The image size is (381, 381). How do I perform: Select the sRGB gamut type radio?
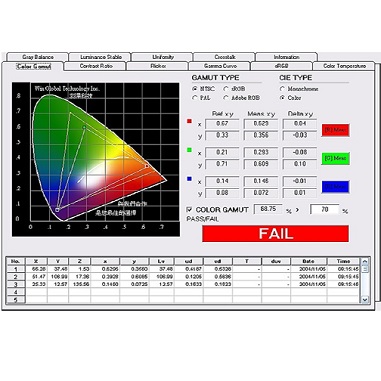click(226, 89)
